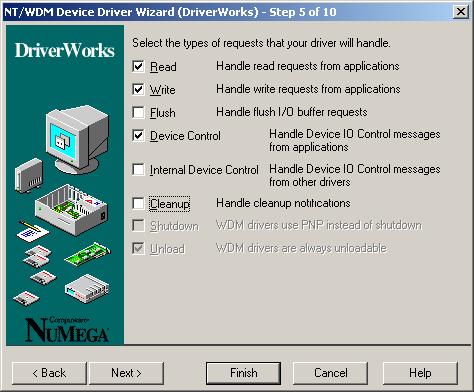Enable the Flush checkbox
This screenshot has width=474, height=392.
[138, 112]
